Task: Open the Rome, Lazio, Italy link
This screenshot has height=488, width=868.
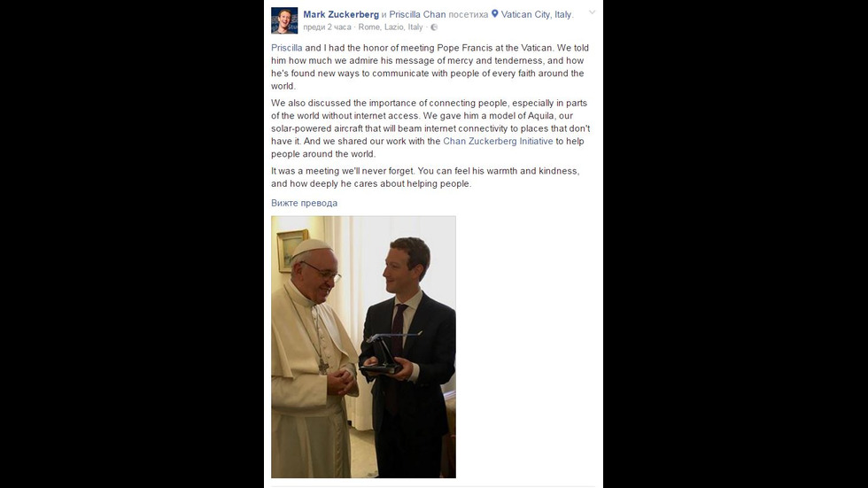Action: click(391, 27)
